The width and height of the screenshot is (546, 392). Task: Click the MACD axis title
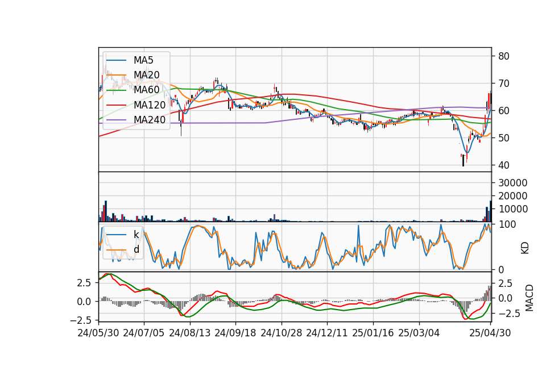(530, 298)
